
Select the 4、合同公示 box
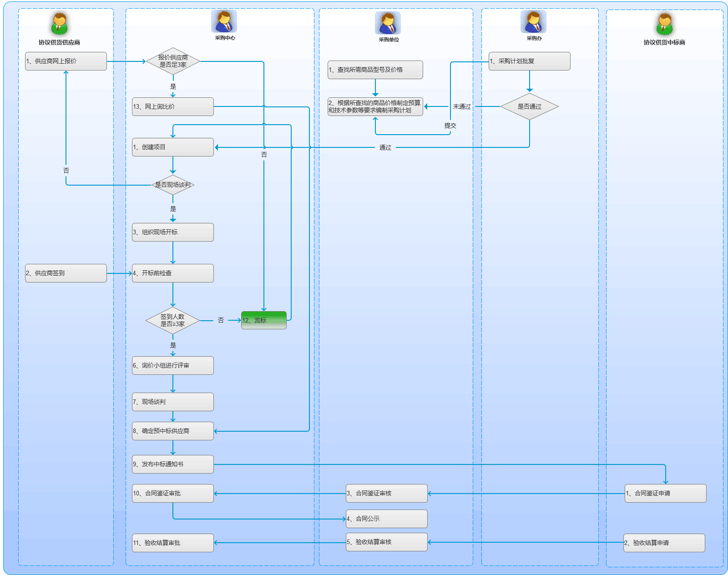386,519
